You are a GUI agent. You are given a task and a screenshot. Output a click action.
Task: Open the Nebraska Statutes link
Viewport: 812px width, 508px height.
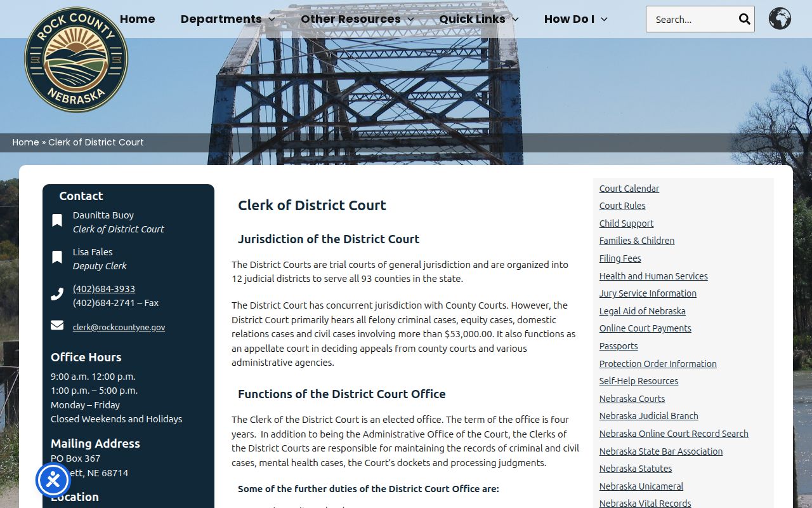point(636,469)
